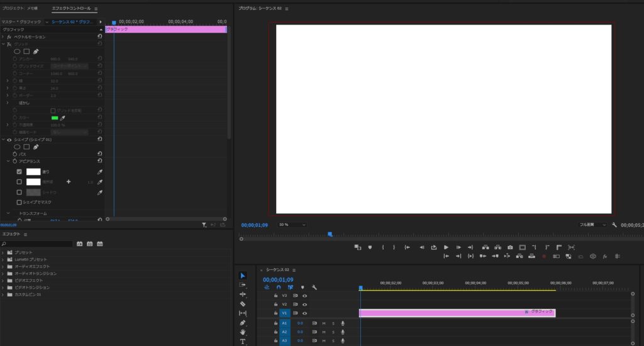The image size is (644, 346).
Task: Click the Go to In point button
Action: coord(407,247)
